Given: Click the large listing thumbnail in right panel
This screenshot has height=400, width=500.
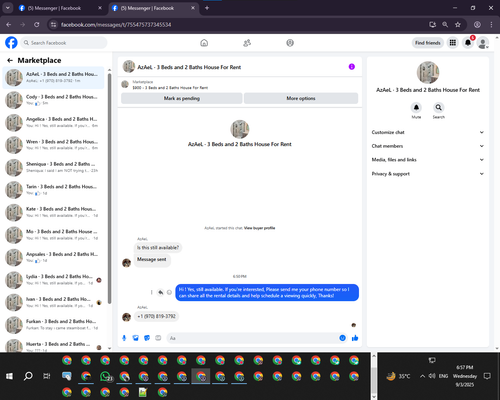Looking at the screenshot, I should pyautogui.click(x=428, y=72).
